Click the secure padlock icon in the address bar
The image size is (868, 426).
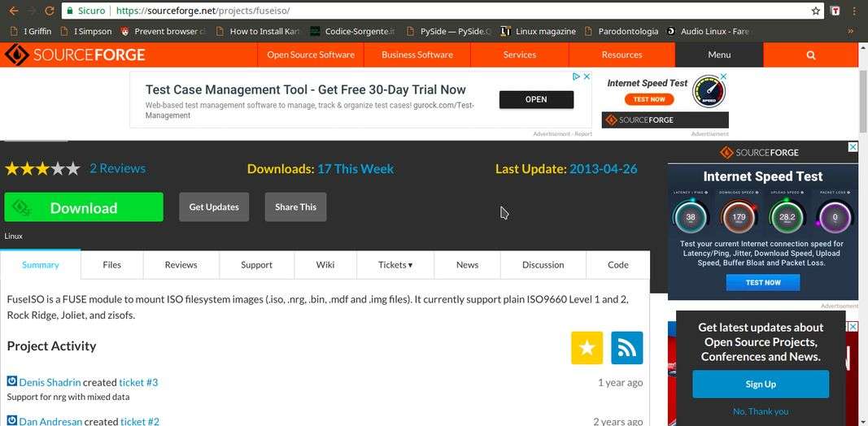click(x=68, y=11)
